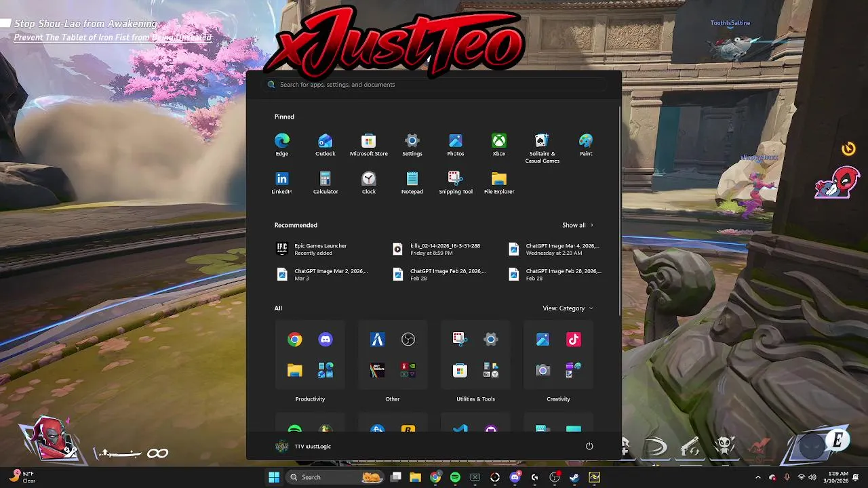Open Snipping Tool in Utilities & Tools
868x488 pixels.
[460, 340]
